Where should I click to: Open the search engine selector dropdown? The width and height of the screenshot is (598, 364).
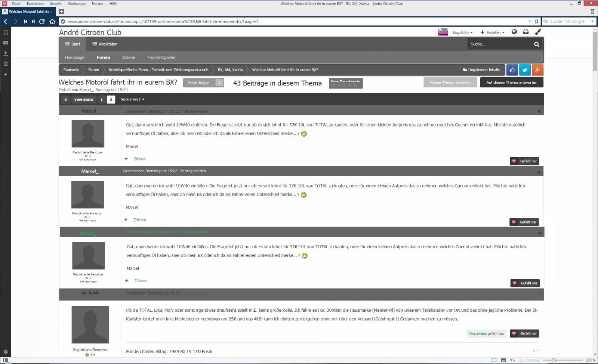[546, 22]
